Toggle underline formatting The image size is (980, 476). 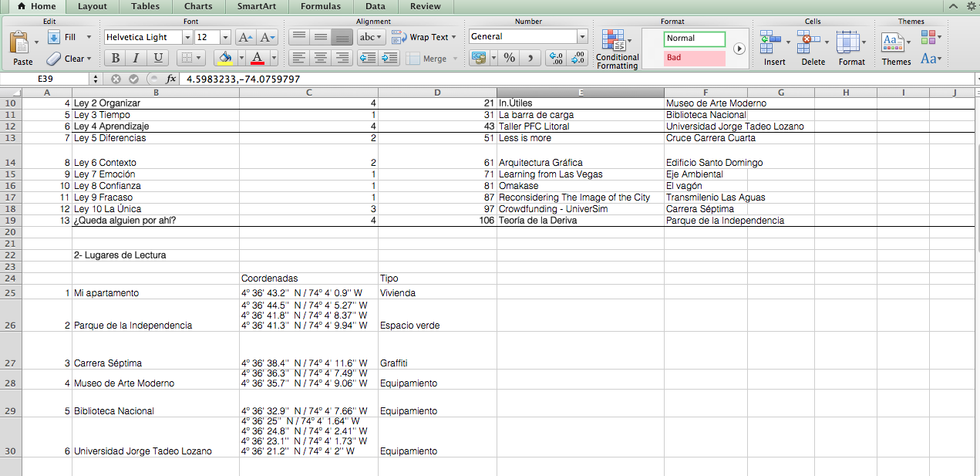point(158,58)
